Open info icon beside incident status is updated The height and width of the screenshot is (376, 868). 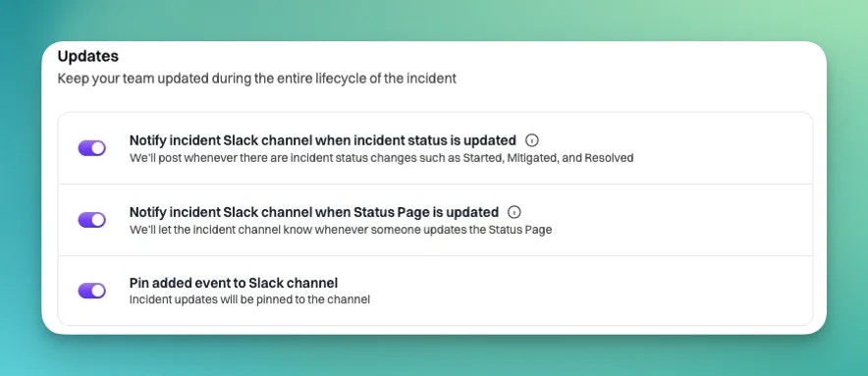531,140
